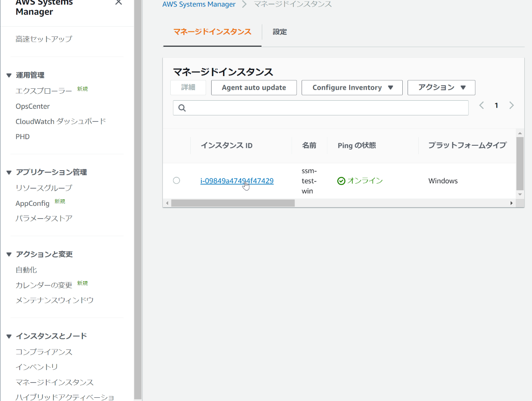The width and height of the screenshot is (532, 401).
Task: Click the 詳細 button
Action: pos(188,88)
